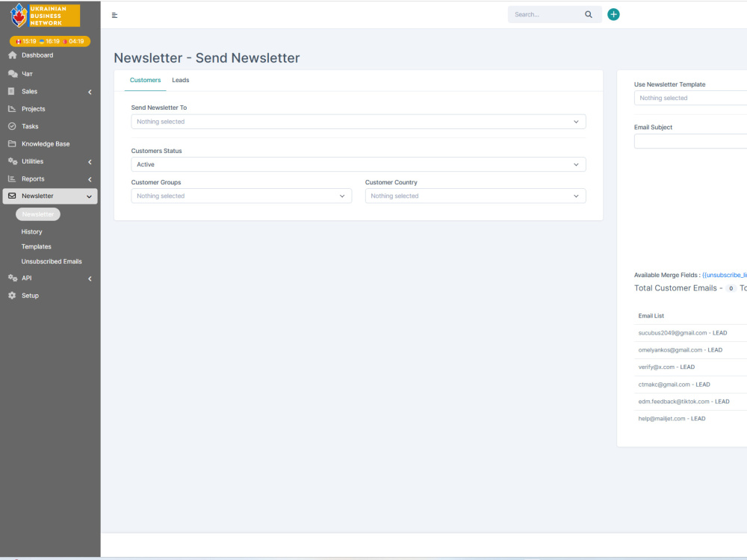Select omelyankos@gmail.com email row
The width and height of the screenshot is (747, 560).
[x=691, y=350]
